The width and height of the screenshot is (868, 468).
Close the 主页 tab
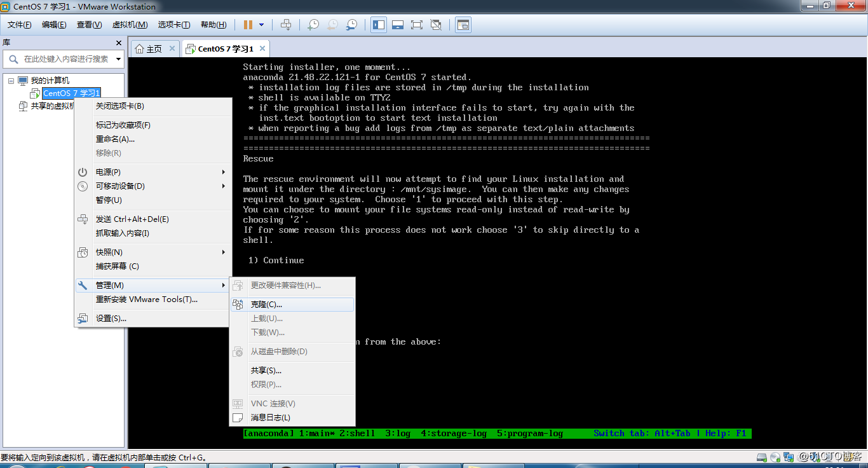(x=172, y=48)
